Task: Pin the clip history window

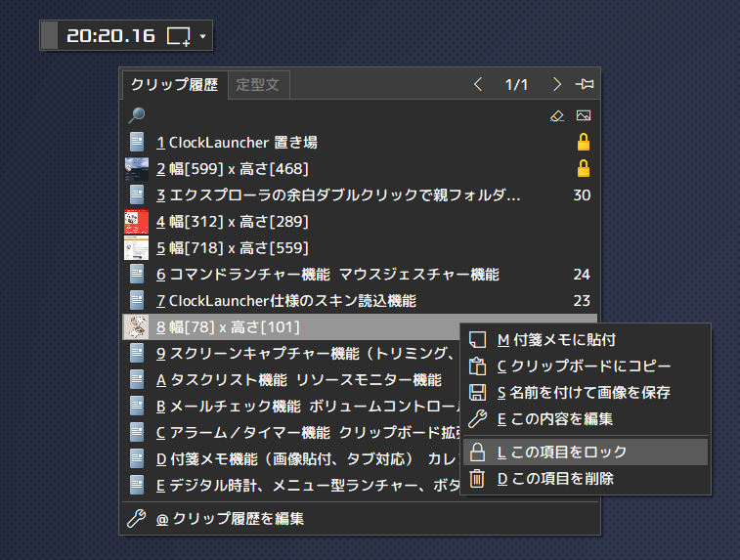Action: click(585, 84)
